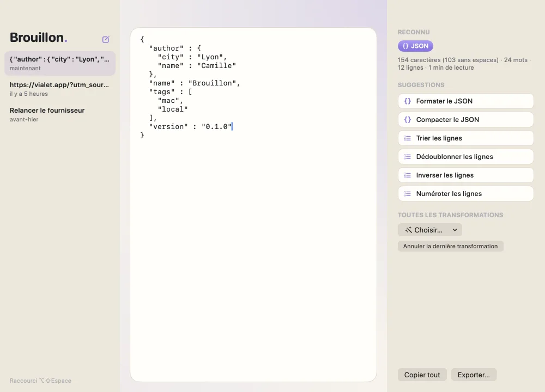Click the Raccourci ⌥⇧Espace shortcut hint
Image resolution: width=545 pixels, height=392 pixels.
click(40, 381)
